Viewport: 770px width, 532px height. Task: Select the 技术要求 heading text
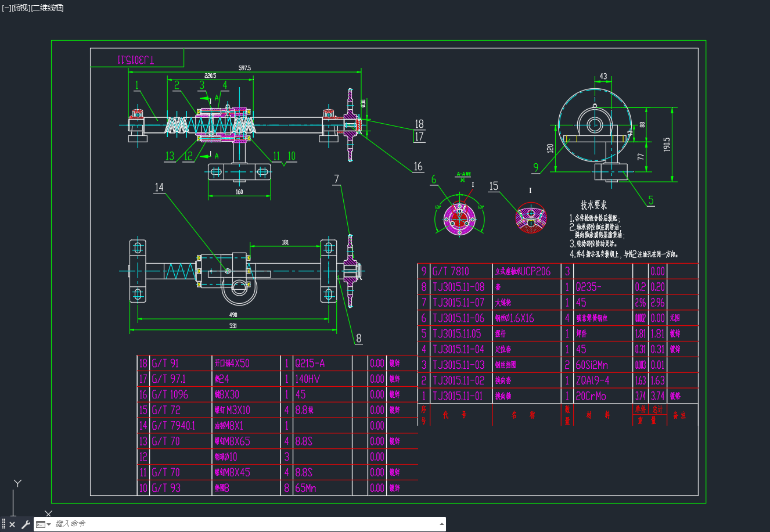point(593,205)
